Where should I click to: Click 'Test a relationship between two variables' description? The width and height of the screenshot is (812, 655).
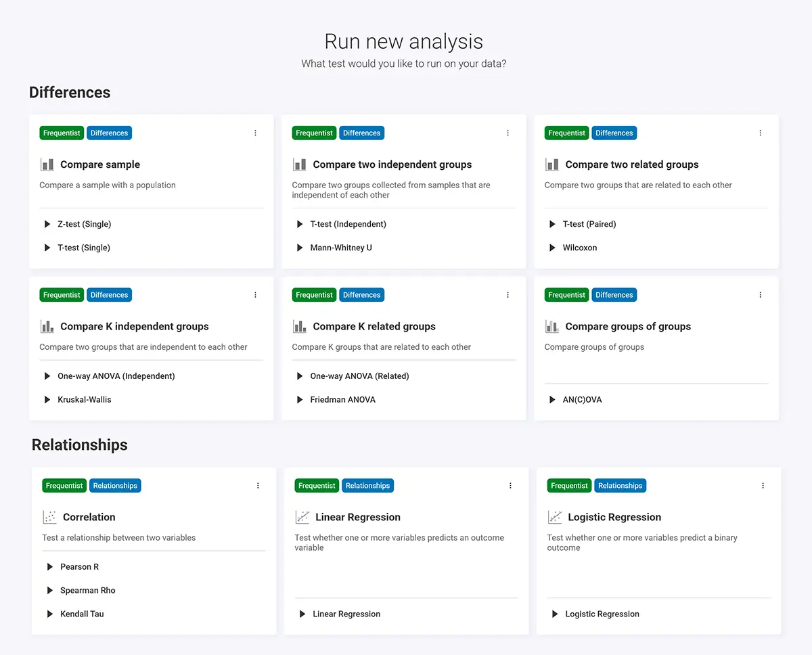119,538
